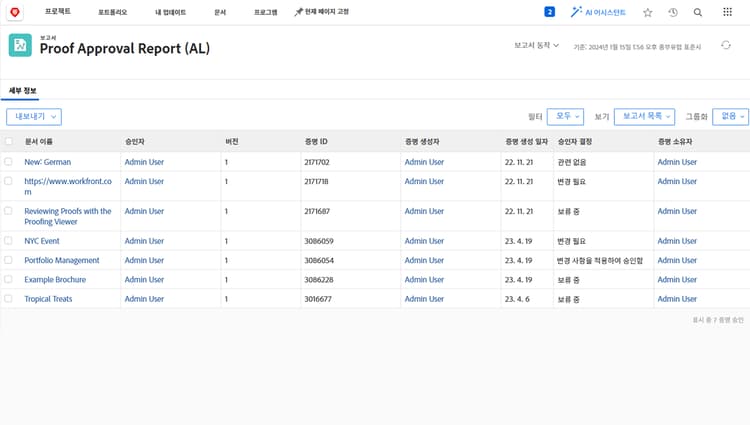Open the Portfolio Management document link
750x425 pixels.
[62, 260]
